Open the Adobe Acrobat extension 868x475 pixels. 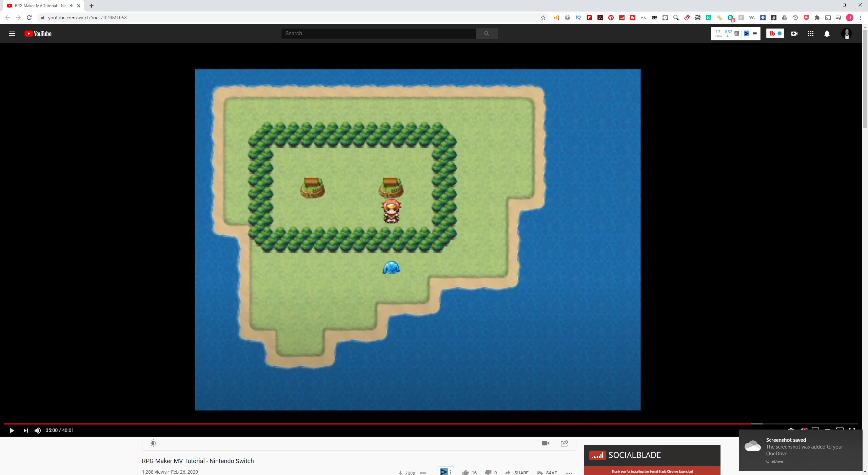point(600,18)
